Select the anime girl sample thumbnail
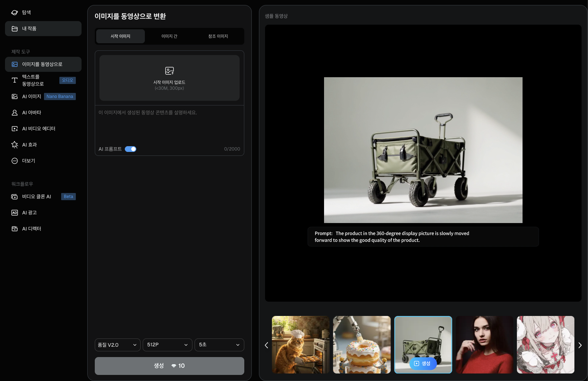 click(x=545, y=345)
